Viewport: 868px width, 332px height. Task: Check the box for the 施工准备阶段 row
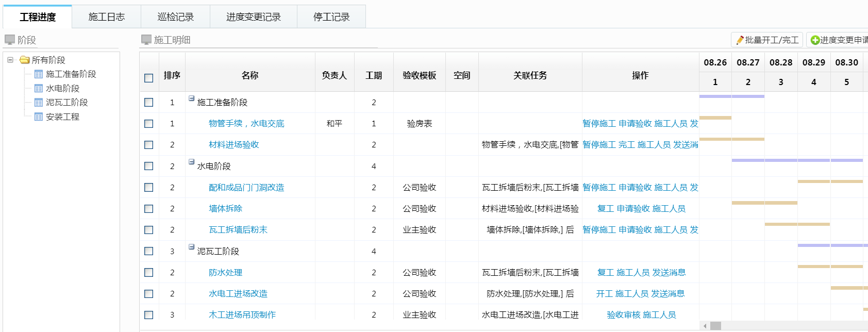pyautogui.click(x=149, y=102)
